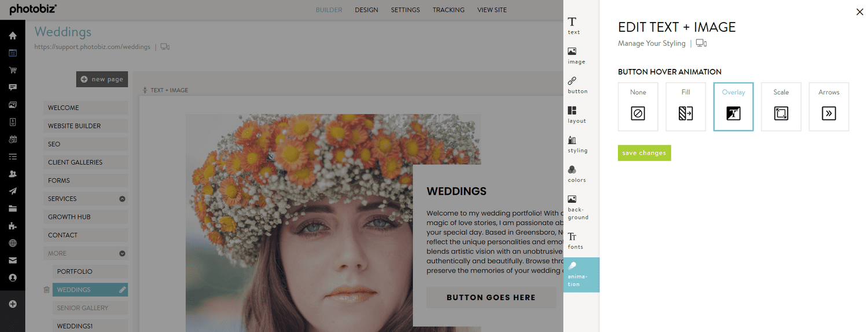Close the Edit Text + Image panel
Viewport: 868px width, 332px height.
[859, 12]
